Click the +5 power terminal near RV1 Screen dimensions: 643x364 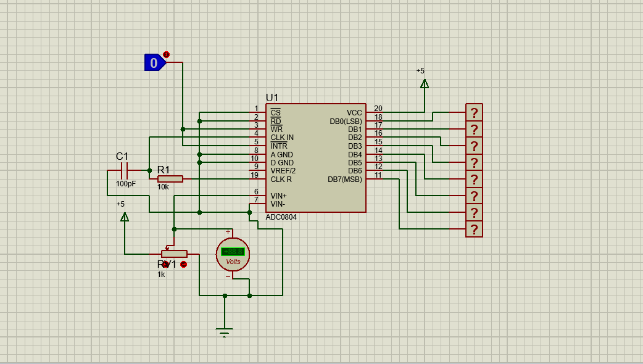(125, 217)
